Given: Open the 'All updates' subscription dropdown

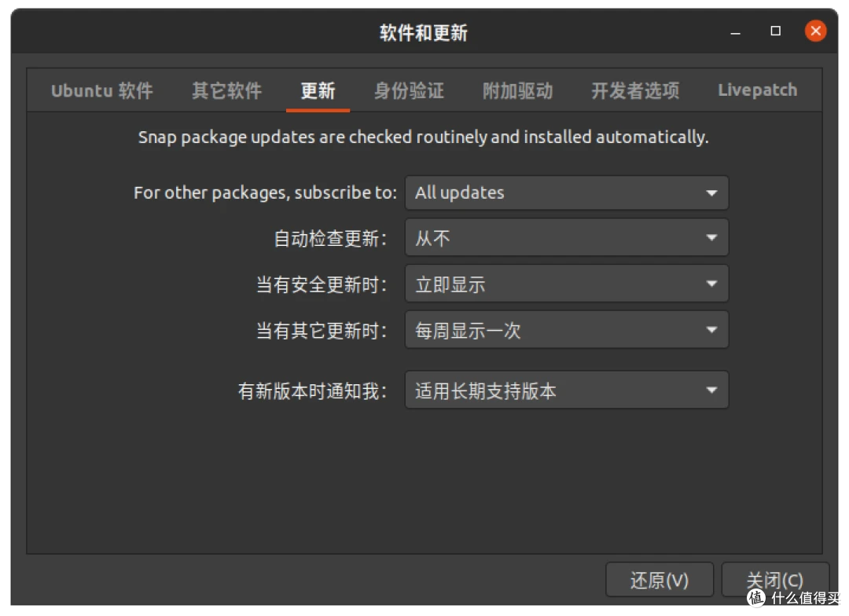Looking at the screenshot, I should [x=566, y=192].
